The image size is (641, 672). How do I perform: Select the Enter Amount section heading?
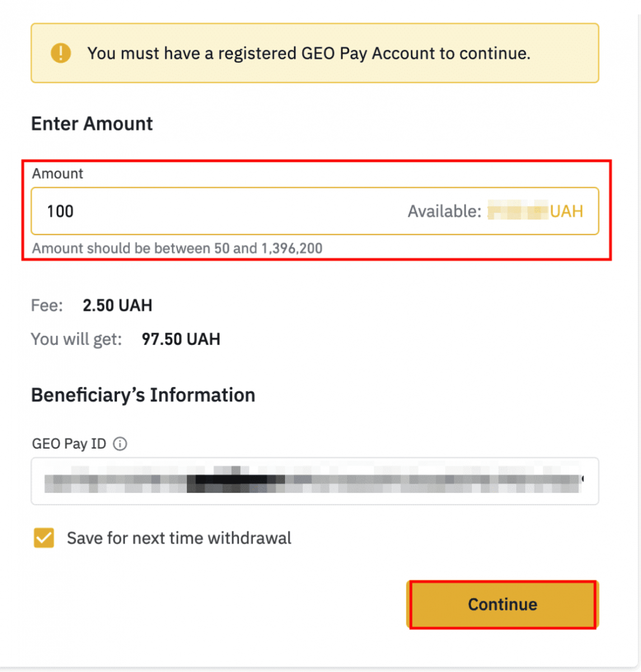[x=91, y=123]
